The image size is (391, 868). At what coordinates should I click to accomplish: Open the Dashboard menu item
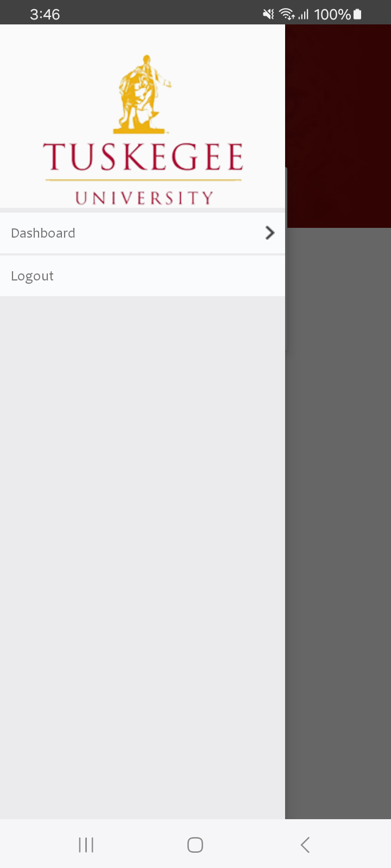(x=142, y=233)
